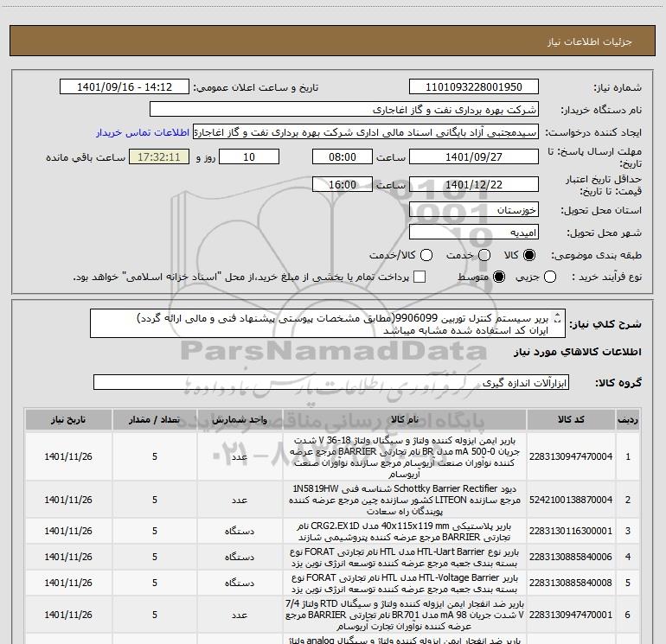
Task: Select the جزیی purchase type radio
Action: coord(550,277)
